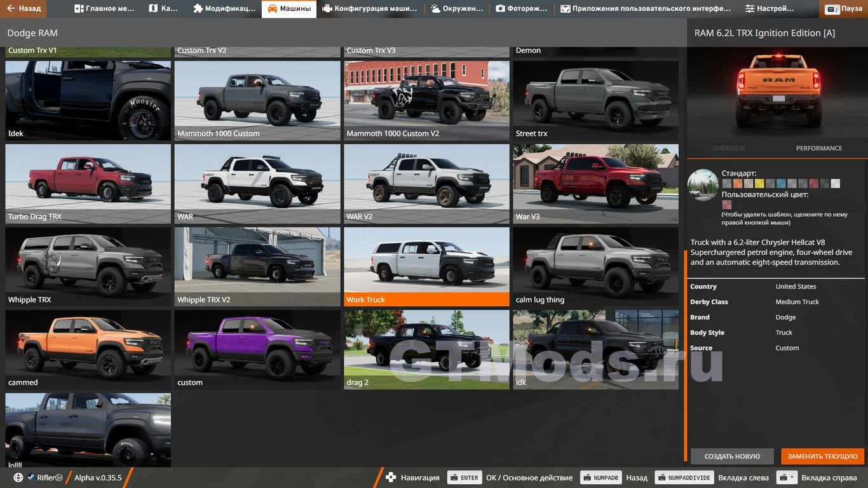
Task: Select the WAR V2 configuration
Action: point(427,184)
